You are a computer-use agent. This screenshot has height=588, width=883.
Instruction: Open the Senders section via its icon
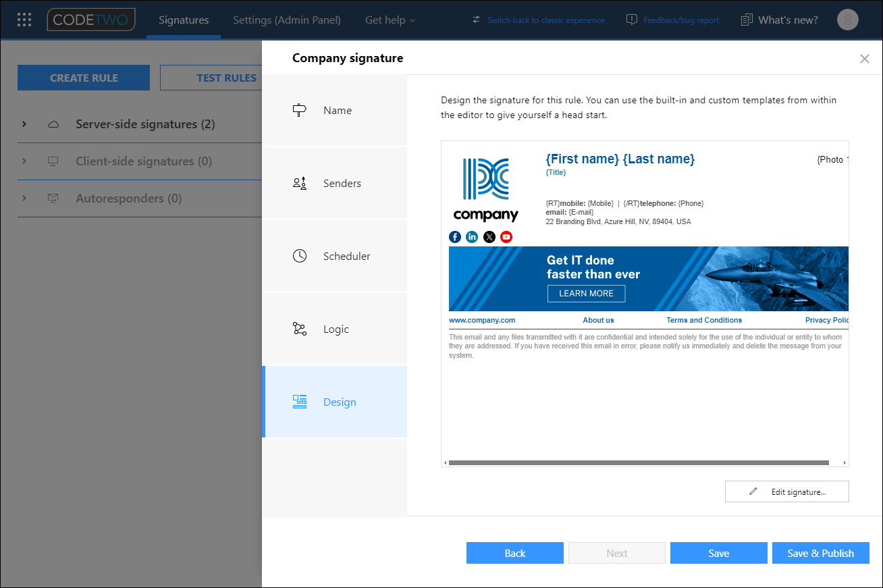pyautogui.click(x=299, y=183)
